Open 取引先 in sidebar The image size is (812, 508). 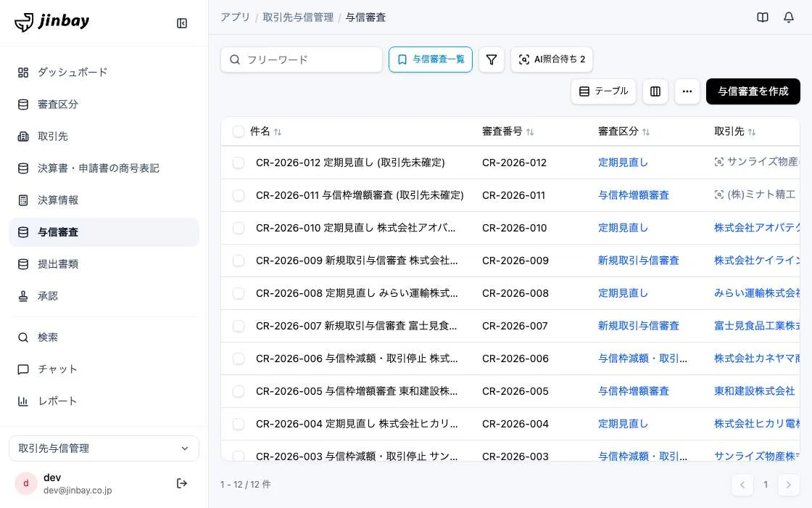104,136
